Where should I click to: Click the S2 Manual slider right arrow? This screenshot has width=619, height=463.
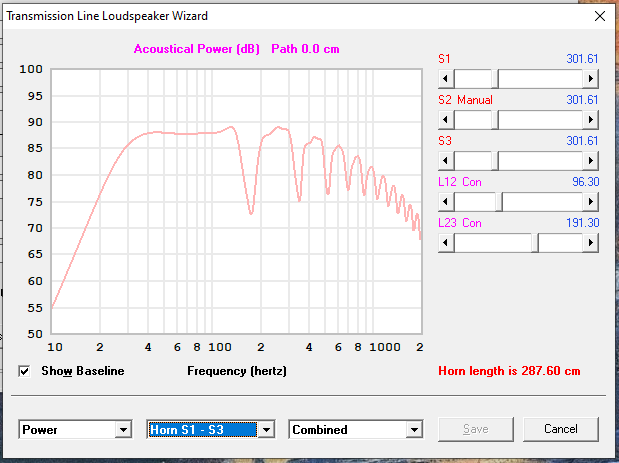[591, 120]
